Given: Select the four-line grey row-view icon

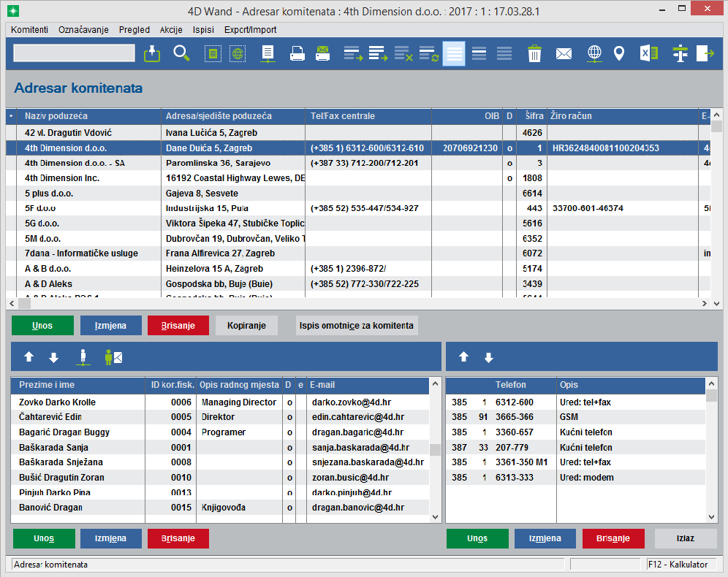Looking at the screenshot, I should pyautogui.click(x=504, y=53).
